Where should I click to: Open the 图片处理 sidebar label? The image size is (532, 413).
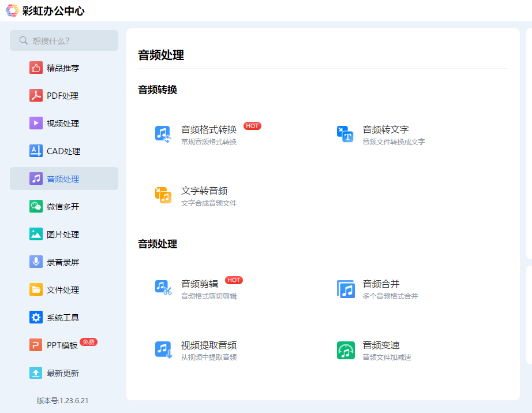coord(63,235)
